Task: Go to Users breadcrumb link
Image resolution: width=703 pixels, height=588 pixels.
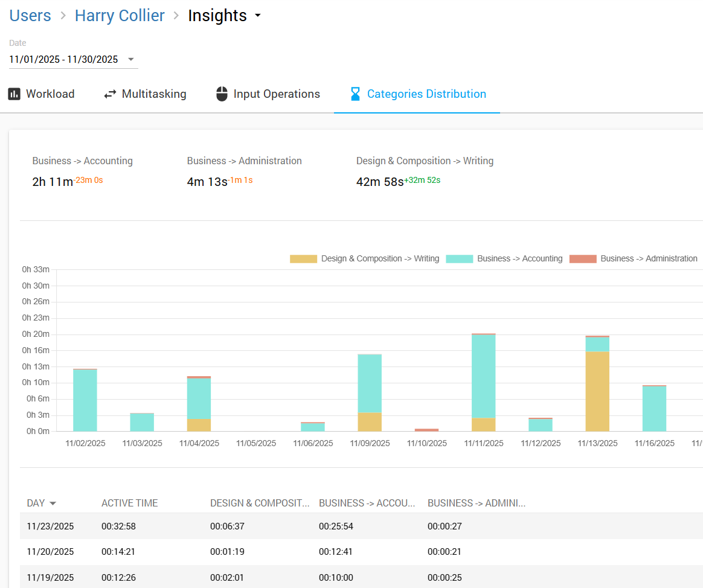Action: click(x=30, y=16)
